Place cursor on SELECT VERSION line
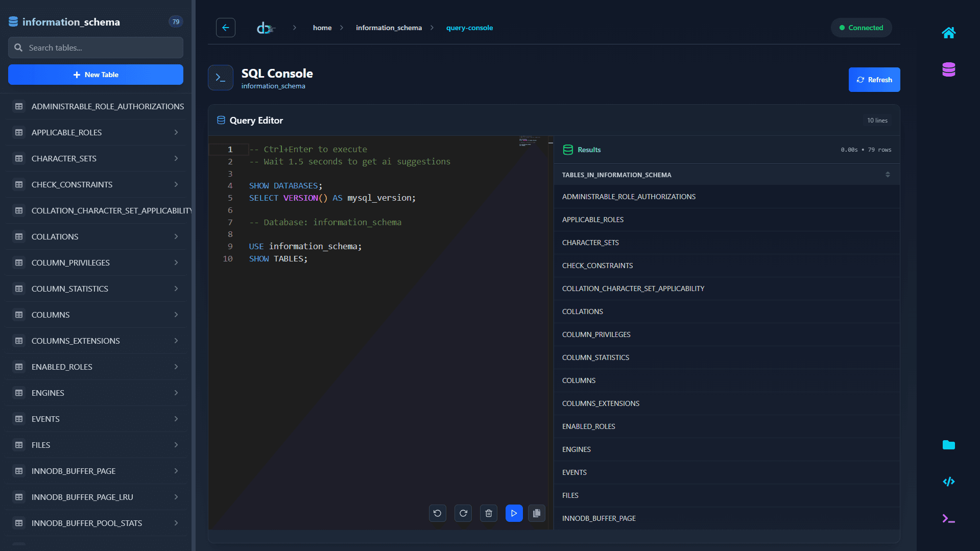Screen dimensions: 980x551 (332, 198)
